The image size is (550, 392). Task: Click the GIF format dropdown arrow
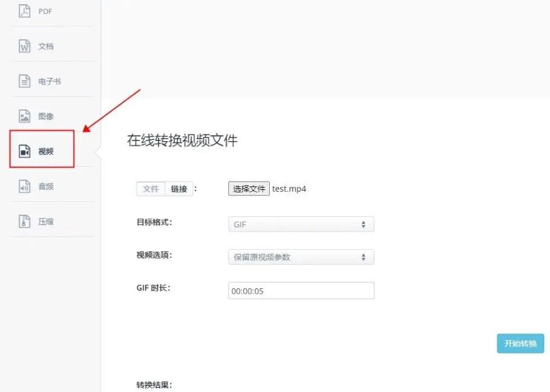point(365,224)
